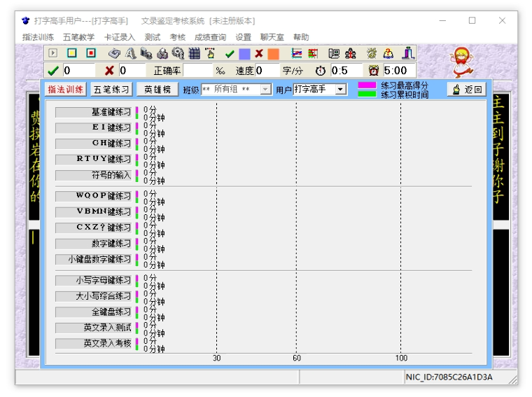Open the line chart icon
Screen dimensions: 532x397
coord(297,53)
